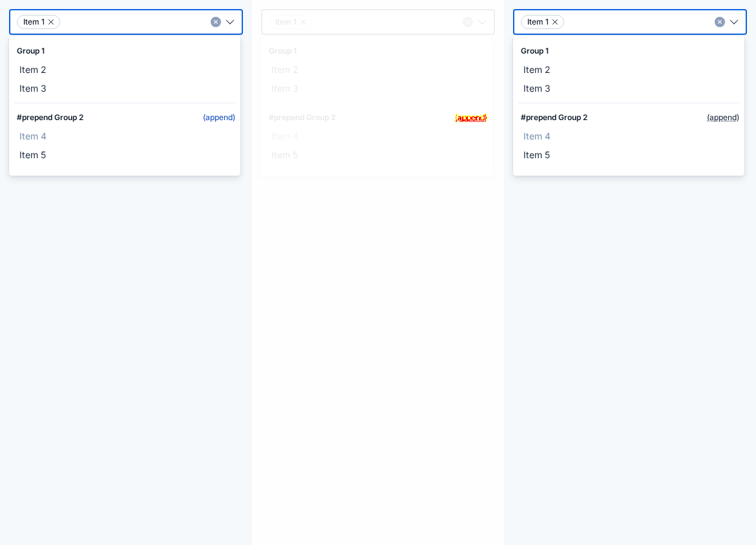Click highlighted red (append) in middle panel
756x545 pixels.
point(471,118)
